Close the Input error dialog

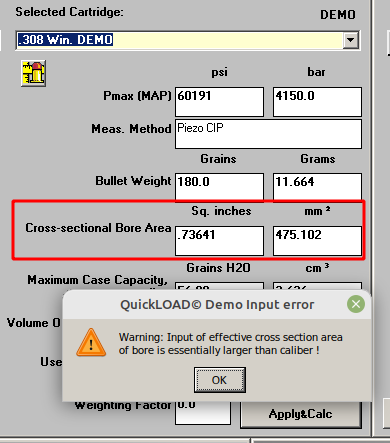point(356,304)
